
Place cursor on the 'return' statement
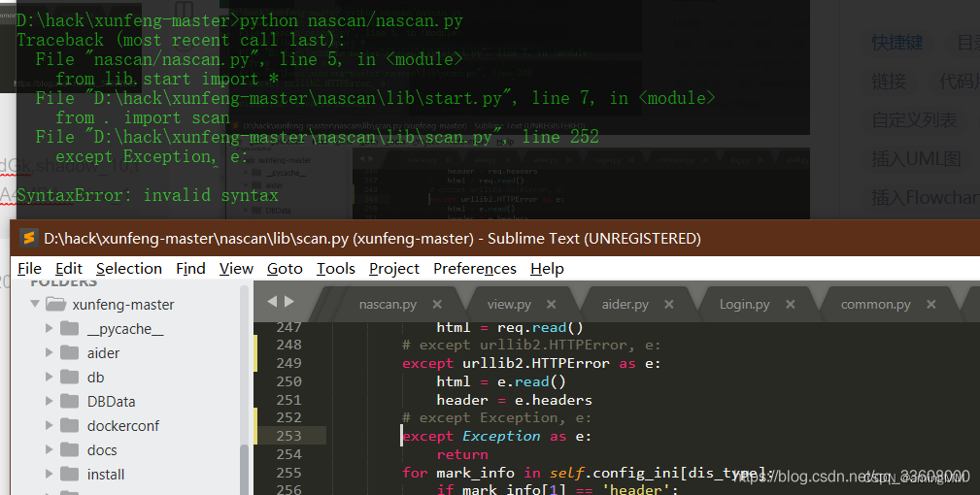click(x=462, y=454)
